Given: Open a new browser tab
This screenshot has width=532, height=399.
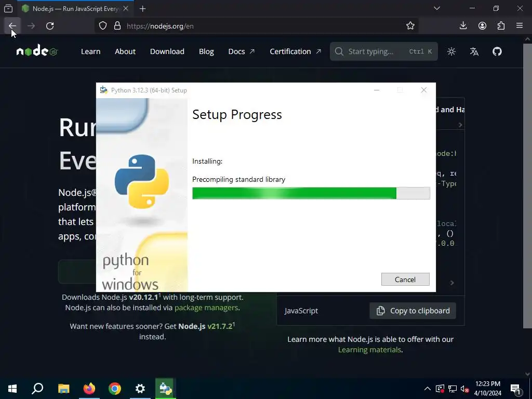Looking at the screenshot, I should click(x=142, y=9).
